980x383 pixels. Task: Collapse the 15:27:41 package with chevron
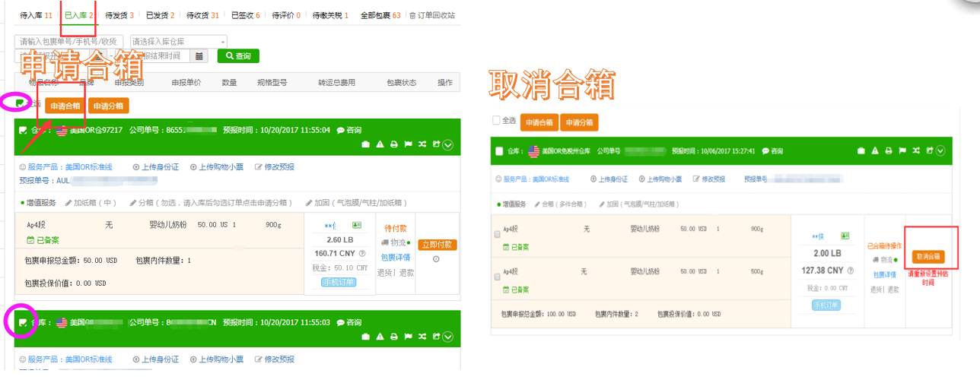(940, 150)
